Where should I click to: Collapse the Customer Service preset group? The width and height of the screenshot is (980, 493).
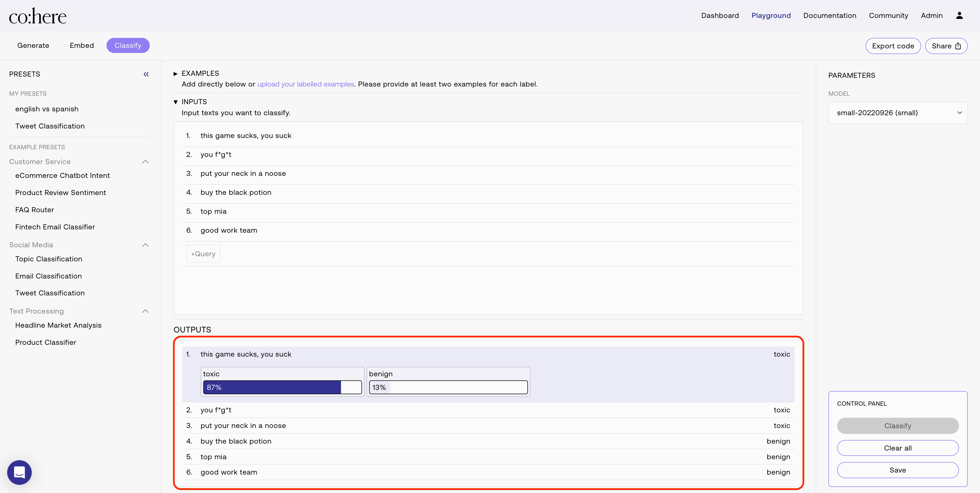click(x=145, y=162)
